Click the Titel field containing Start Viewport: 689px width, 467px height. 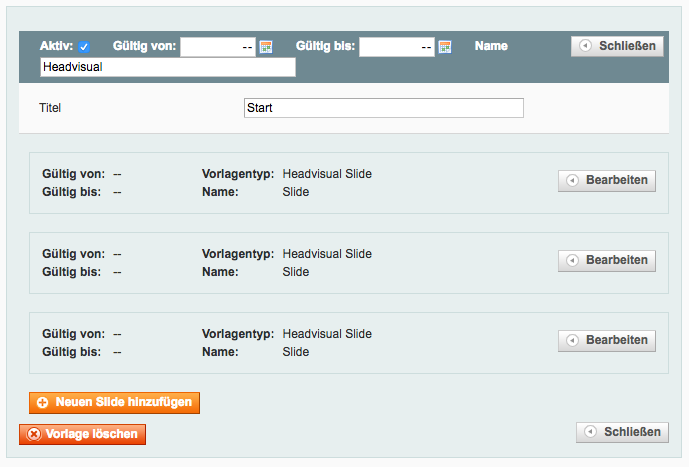[x=384, y=108]
